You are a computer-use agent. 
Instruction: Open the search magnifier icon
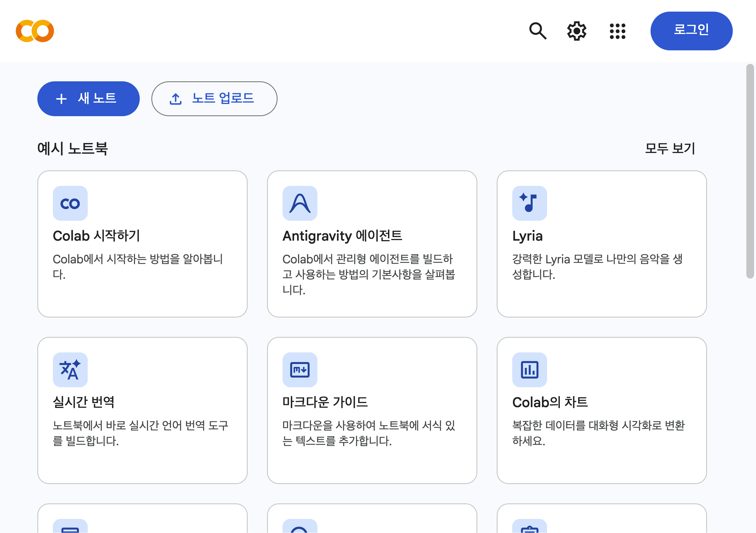click(538, 31)
